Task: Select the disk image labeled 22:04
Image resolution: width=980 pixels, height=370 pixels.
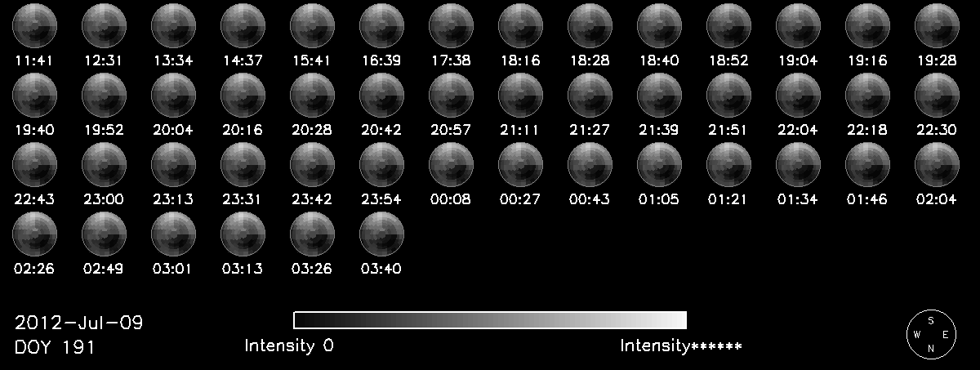Action: click(798, 94)
